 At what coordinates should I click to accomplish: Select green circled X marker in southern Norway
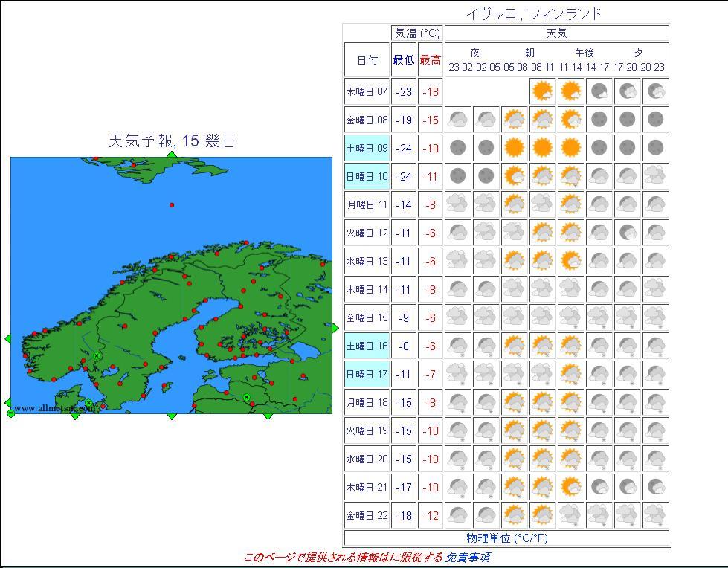97,356
